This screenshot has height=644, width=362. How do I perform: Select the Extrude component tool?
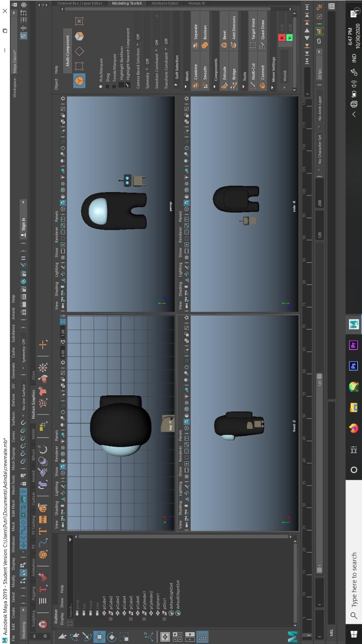[x=224, y=85]
